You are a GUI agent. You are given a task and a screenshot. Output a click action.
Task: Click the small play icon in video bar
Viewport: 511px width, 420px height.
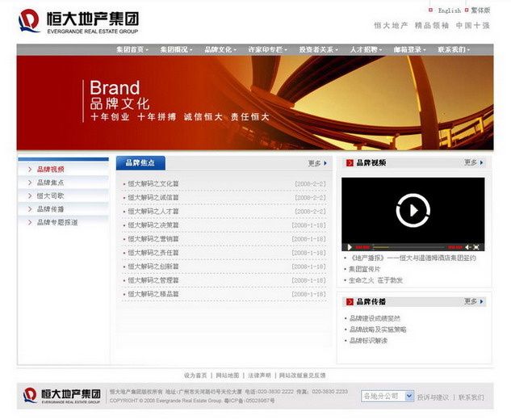pyautogui.click(x=350, y=247)
